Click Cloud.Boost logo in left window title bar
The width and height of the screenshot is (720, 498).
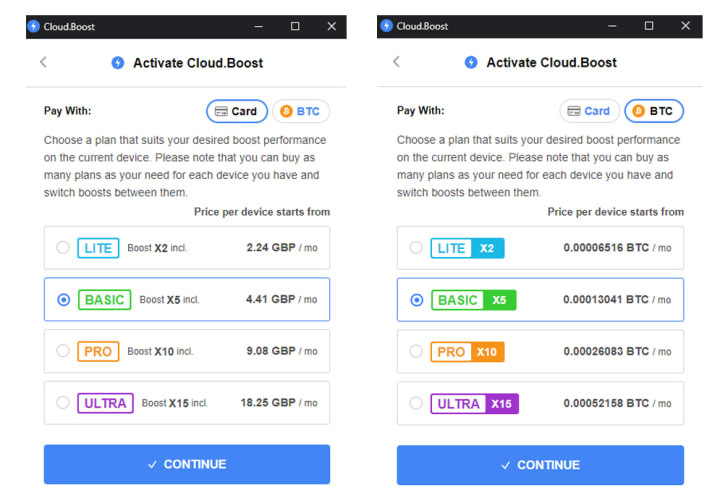[x=34, y=26]
